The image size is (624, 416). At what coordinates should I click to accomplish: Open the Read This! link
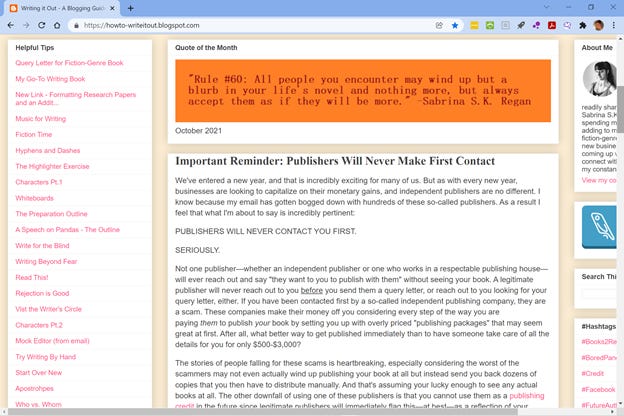(32, 277)
